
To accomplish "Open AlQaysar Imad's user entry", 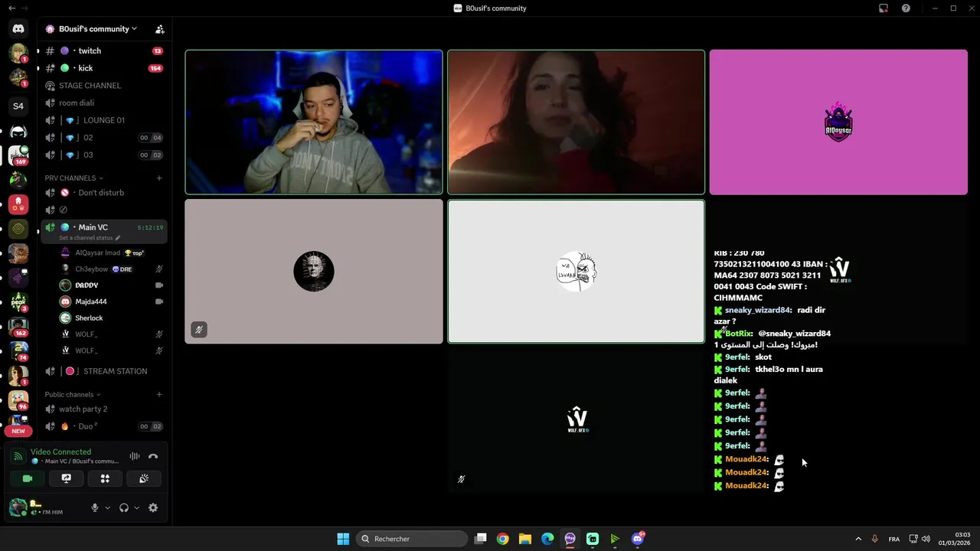I will pos(112,253).
